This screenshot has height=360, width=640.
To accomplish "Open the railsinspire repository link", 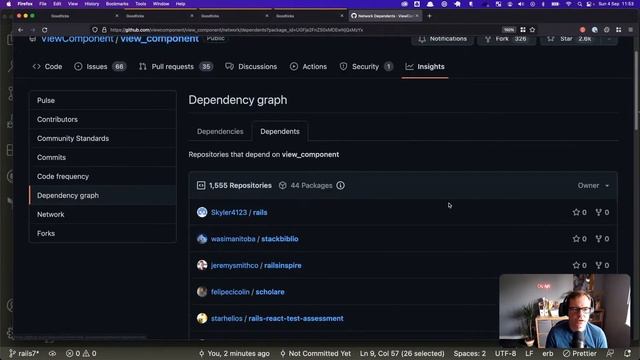I will pyautogui.click(x=283, y=265).
